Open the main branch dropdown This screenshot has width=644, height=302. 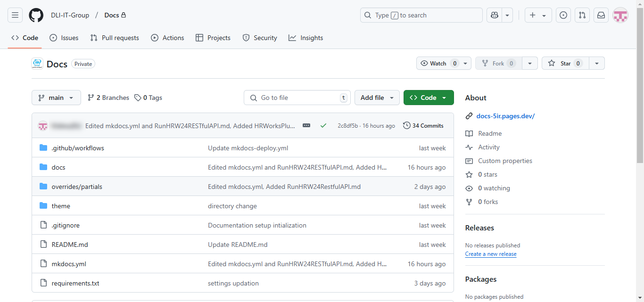coord(56,98)
